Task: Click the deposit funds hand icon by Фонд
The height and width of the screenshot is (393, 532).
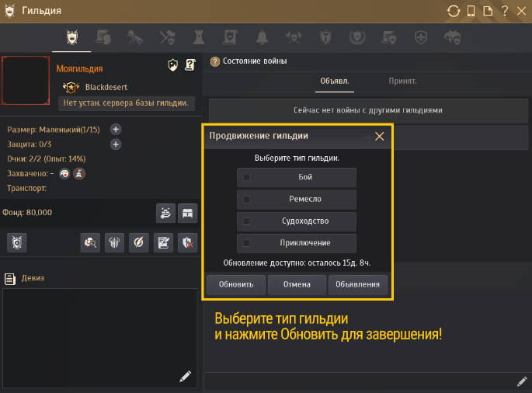Action: point(165,213)
